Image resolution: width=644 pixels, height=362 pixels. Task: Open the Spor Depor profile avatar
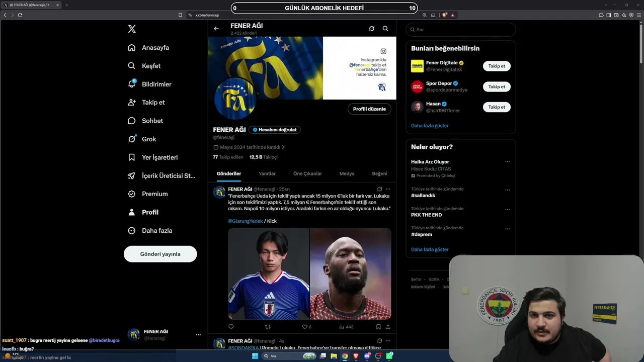point(417,86)
